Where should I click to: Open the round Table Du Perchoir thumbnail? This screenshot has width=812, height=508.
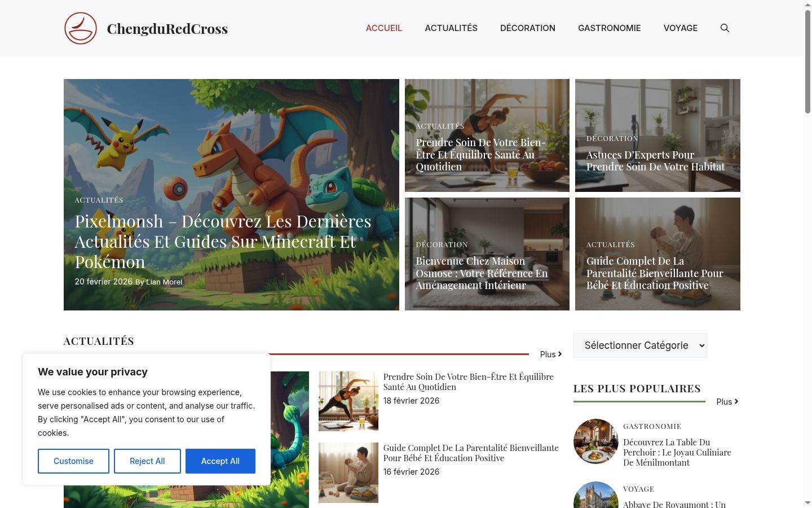(x=596, y=441)
